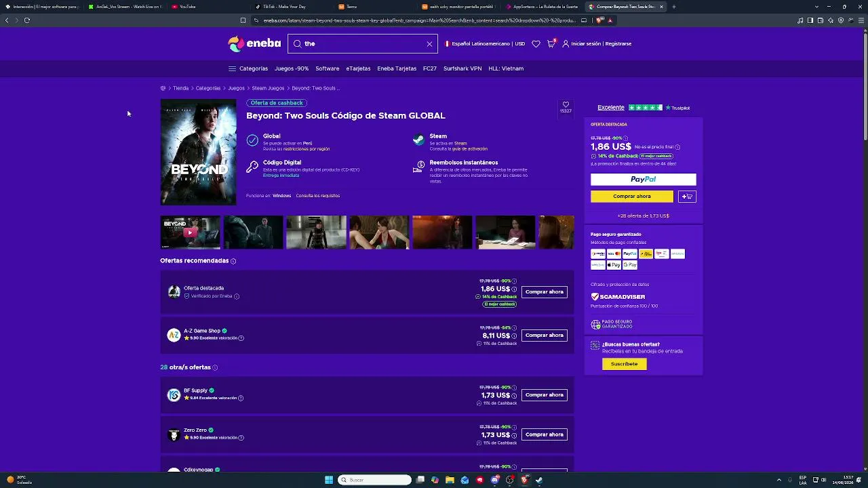Open the FC27 menu item

point(430,68)
